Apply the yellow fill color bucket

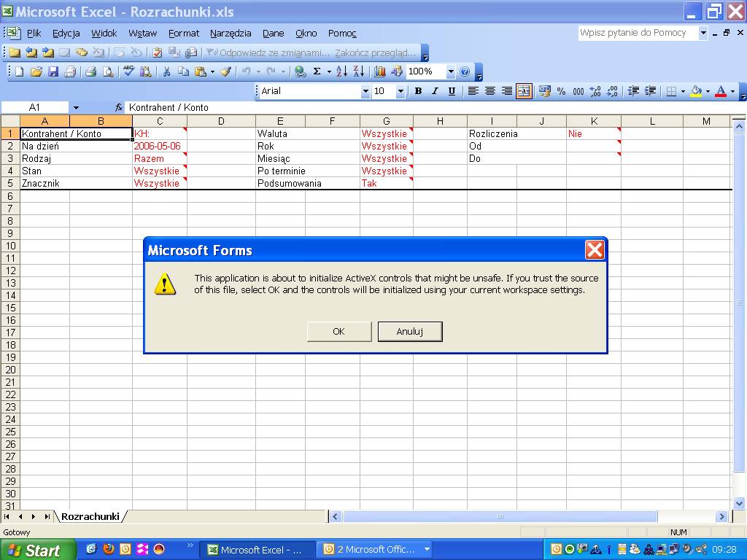pos(696,91)
